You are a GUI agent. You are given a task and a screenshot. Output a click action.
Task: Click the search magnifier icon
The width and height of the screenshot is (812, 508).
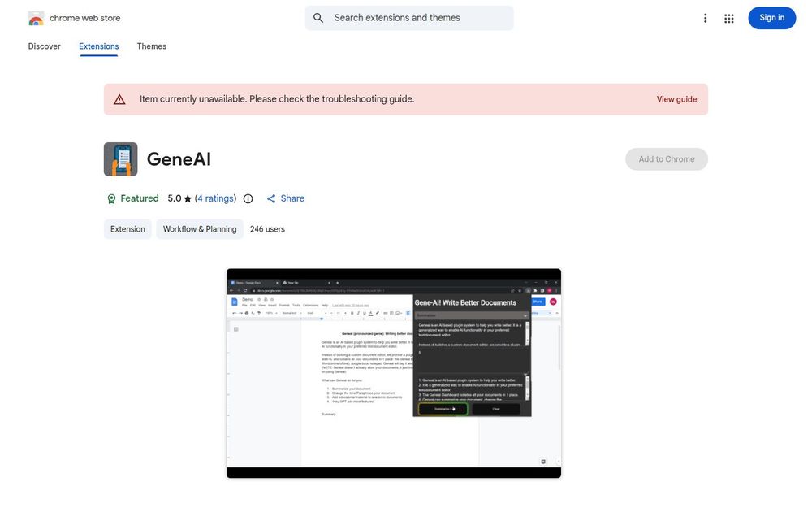point(318,18)
